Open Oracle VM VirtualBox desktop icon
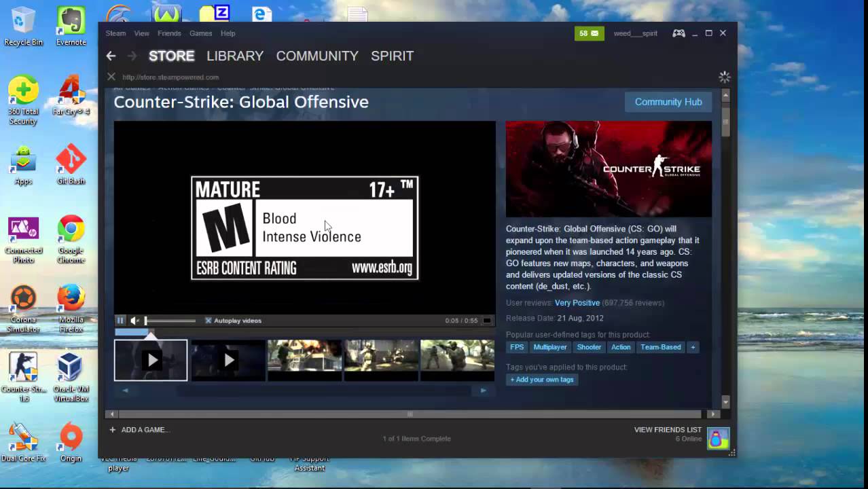The image size is (868, 489). pyautogui.click(x=71, y=378)
